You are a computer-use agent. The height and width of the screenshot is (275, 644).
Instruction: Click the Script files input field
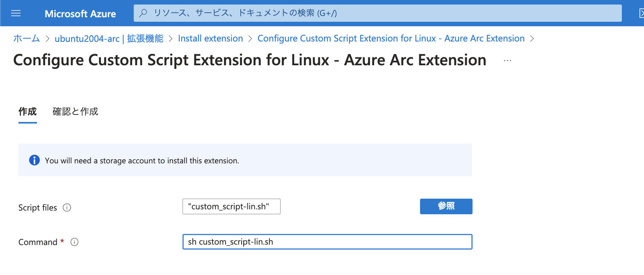tap(231, 206)
